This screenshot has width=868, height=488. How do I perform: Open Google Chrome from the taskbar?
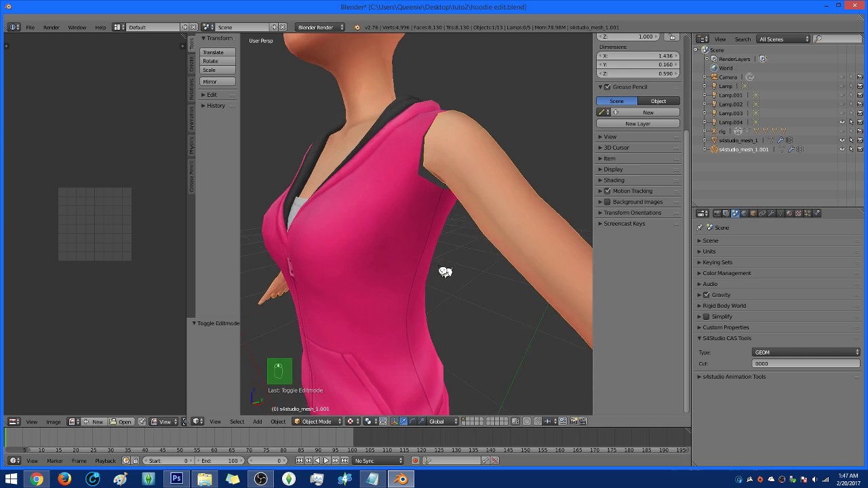pos(37,479)
